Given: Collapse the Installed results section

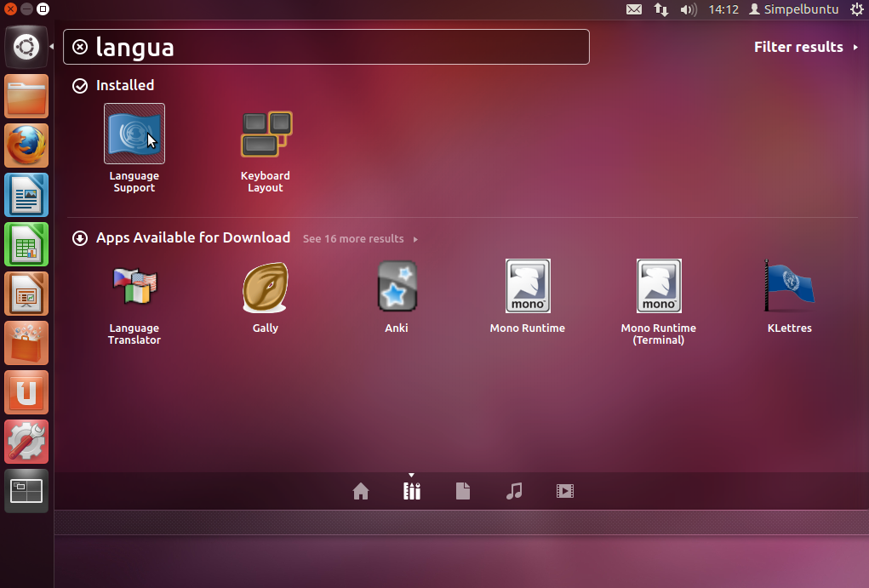Looking at the screenshot, I should (114, 85).
